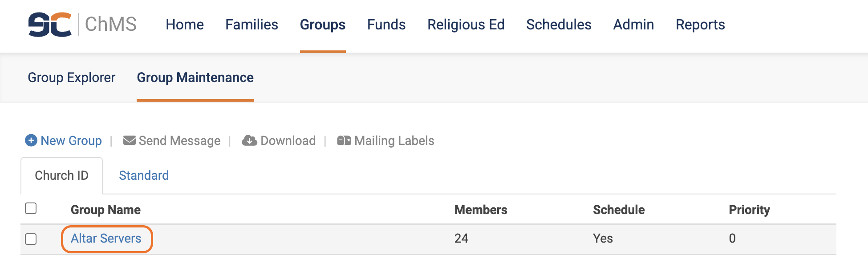Sort by the Members column header
The image size is (868, 256).
click(x=481, y=210)
